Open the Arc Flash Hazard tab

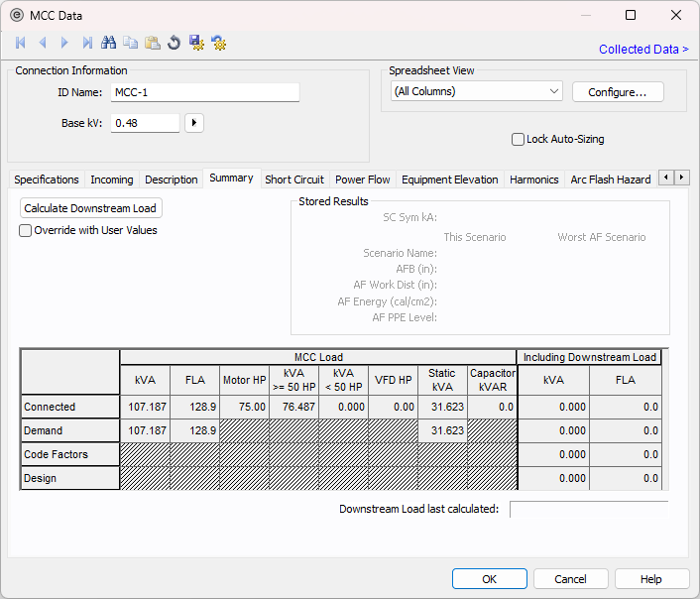(x=610, y=180)
